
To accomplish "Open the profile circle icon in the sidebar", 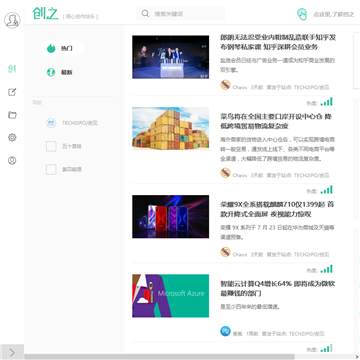I will pos(12,161).
